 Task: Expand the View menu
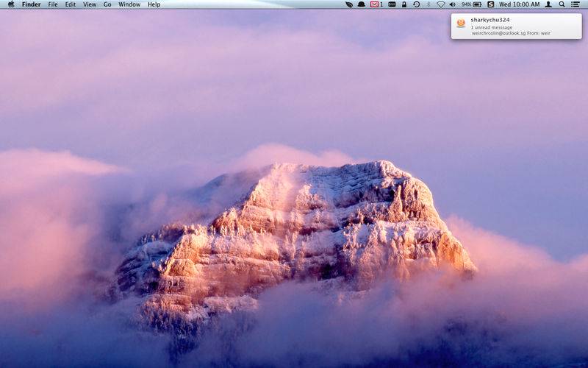click(x=90, y=4)
